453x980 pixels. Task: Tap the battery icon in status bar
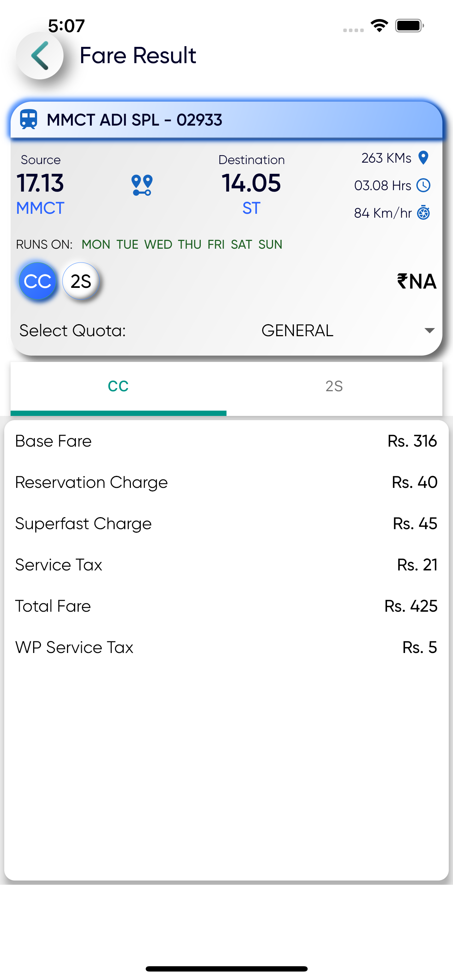(409, 26)
